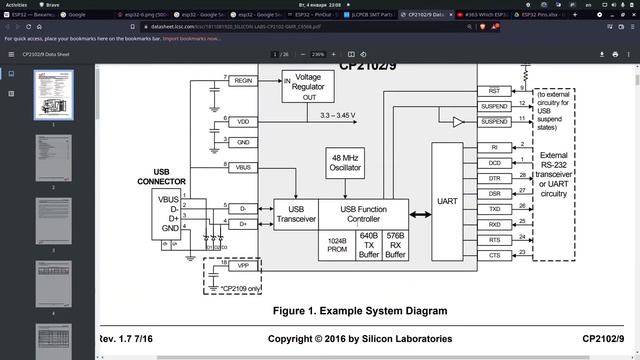
Task: Select page 1 thumbnail
Action: 53,95
